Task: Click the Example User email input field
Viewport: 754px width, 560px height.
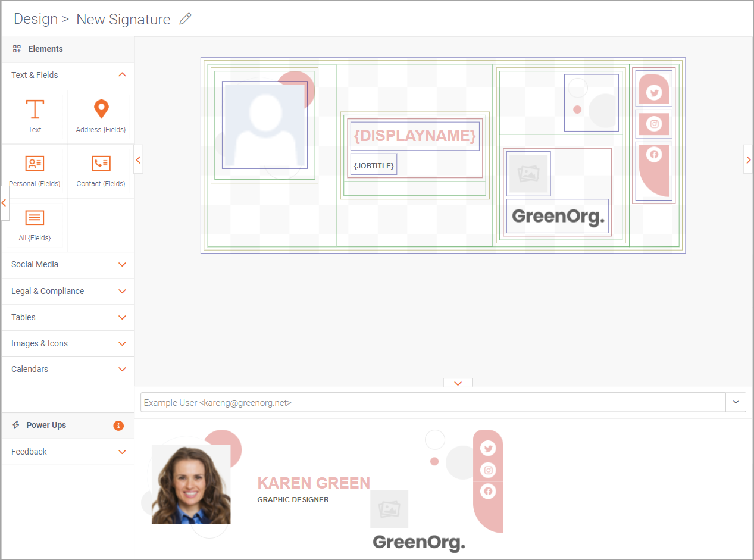Action: pyautogui.click(x=433, y=403)
